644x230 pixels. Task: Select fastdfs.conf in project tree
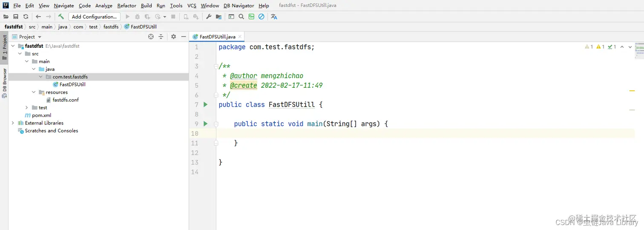point(62,100)
